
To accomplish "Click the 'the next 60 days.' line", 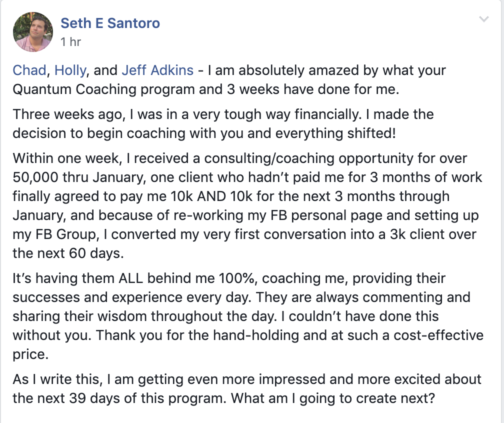I will (68, 253).
